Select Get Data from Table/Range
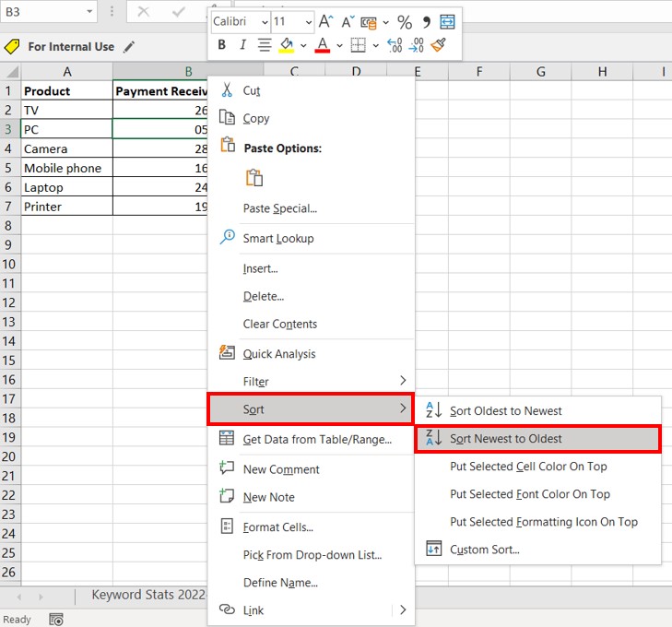 pyautogui.click(x=312, y=439)
